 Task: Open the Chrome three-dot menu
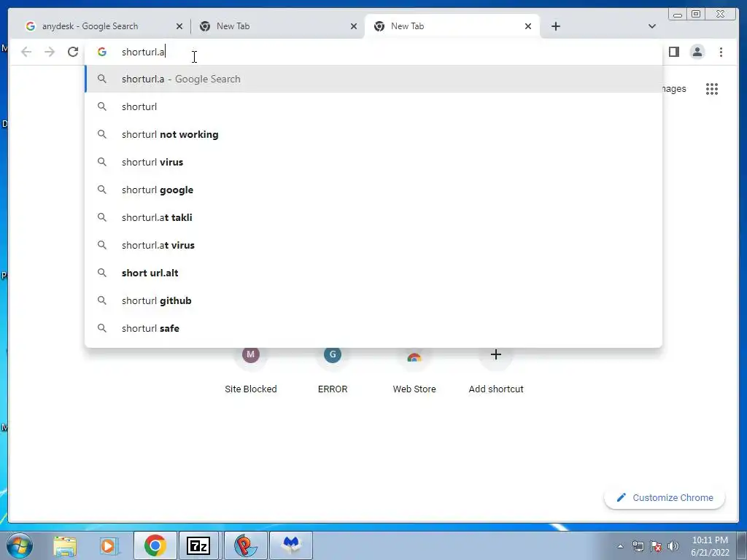(x=721, y=52)
